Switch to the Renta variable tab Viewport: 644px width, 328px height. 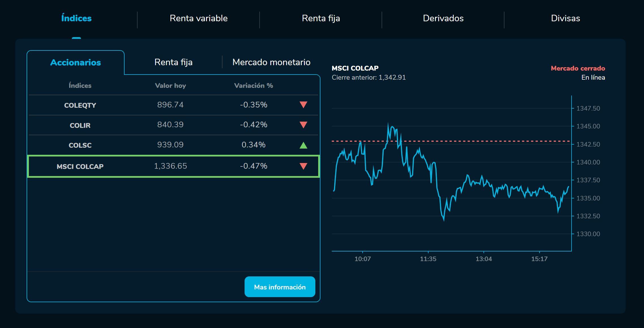coord(198,18)
